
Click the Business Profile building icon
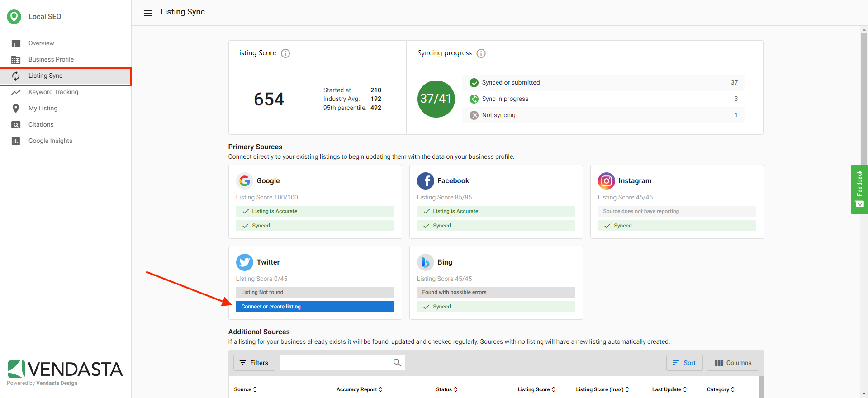(16, 60)
